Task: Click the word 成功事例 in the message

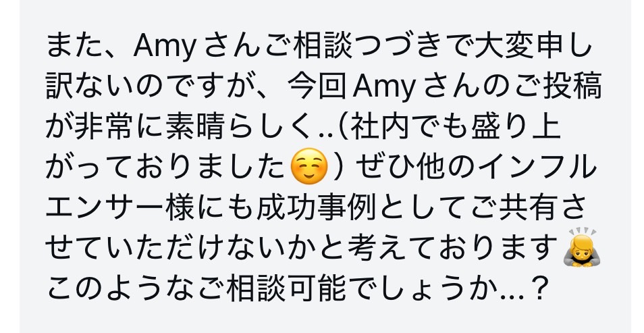Action: click(x=316, y=207)
